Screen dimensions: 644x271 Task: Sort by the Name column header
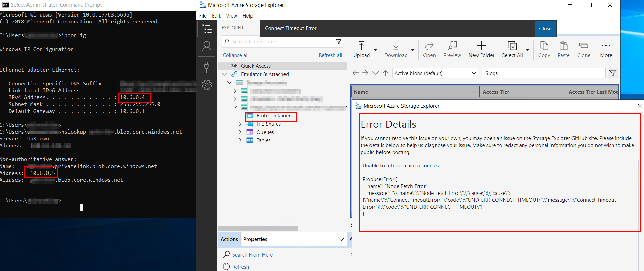click(x=415, y=92)
